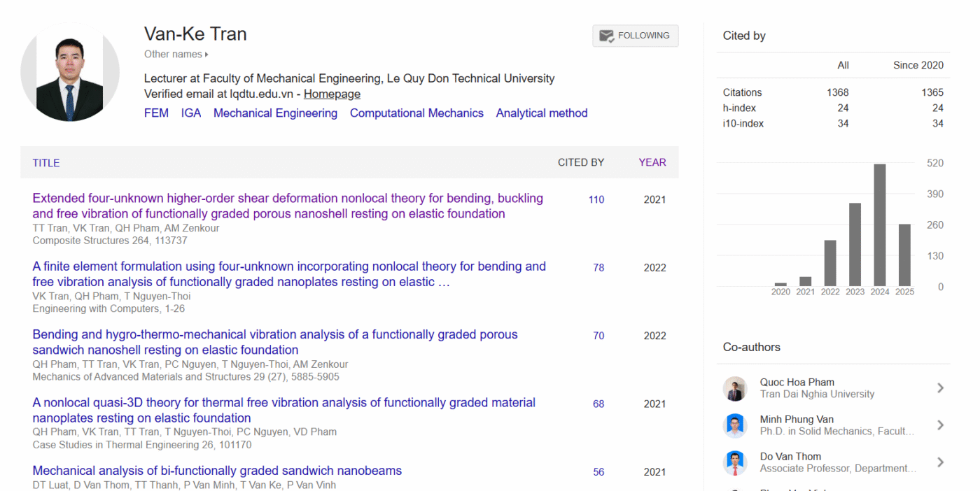Open the Cited by section heading
The width and height of the screenshot is (980, 491).
(x=744, y=36)
